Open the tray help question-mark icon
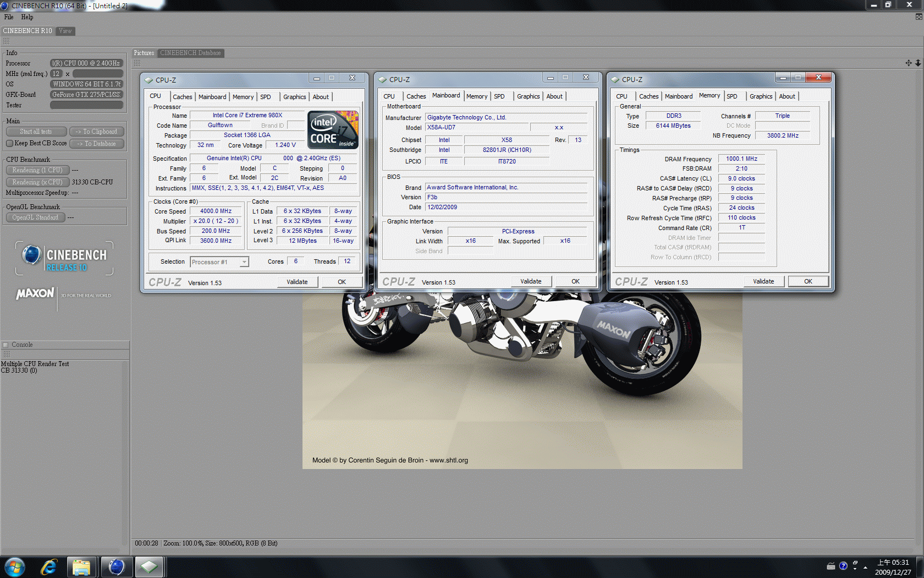The image size is (924, 578). [843, 566]
